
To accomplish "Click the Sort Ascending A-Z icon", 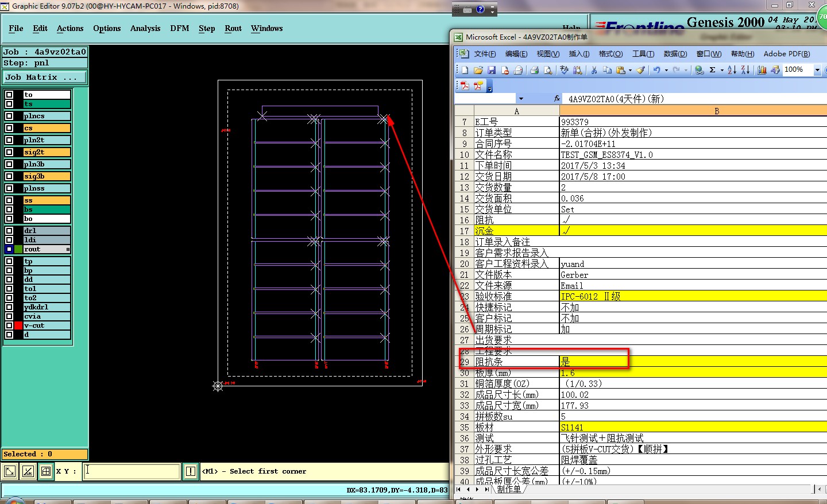I will 732,70.
